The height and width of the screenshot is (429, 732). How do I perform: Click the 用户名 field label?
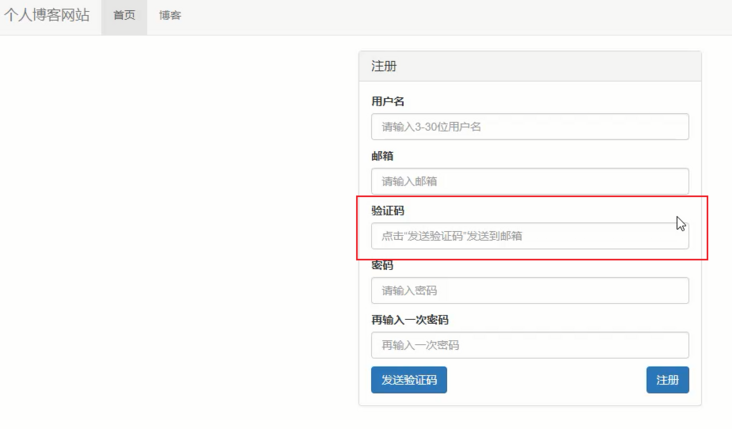[387, 102]
